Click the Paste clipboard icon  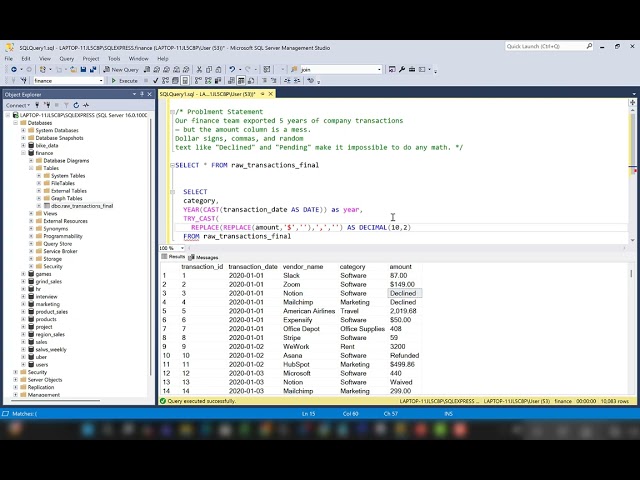click(218, 69)
